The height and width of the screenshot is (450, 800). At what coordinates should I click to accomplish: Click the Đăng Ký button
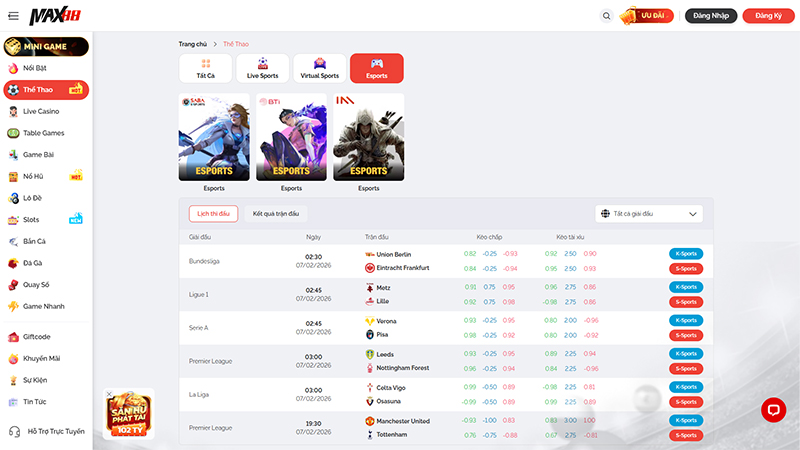(x=768, y=16)
